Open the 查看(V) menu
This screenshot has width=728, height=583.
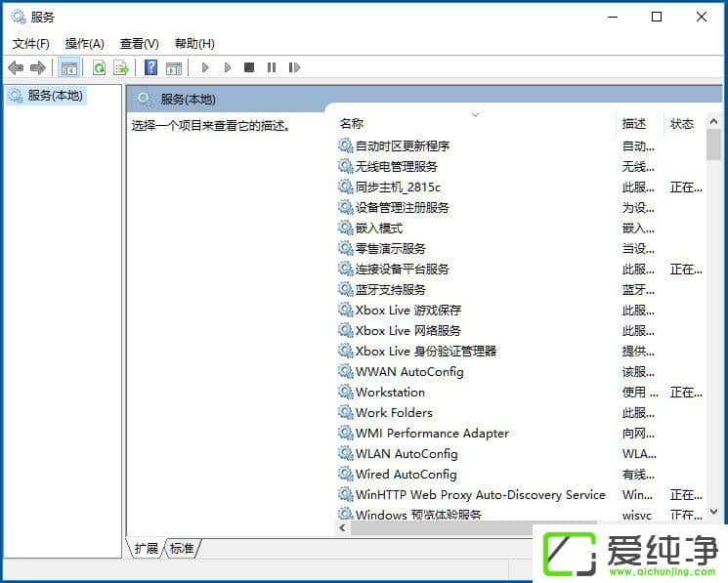click(140, 44)
